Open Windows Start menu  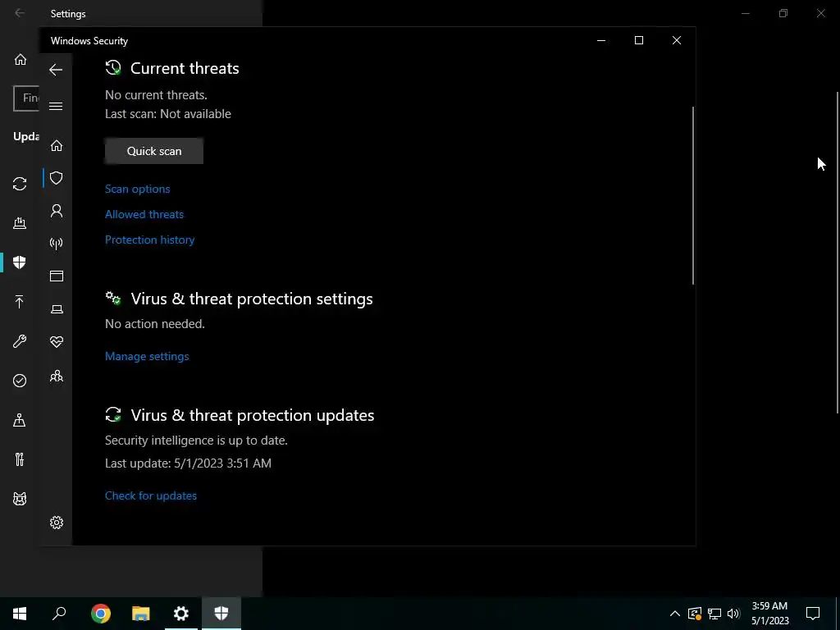pos(20,614)
